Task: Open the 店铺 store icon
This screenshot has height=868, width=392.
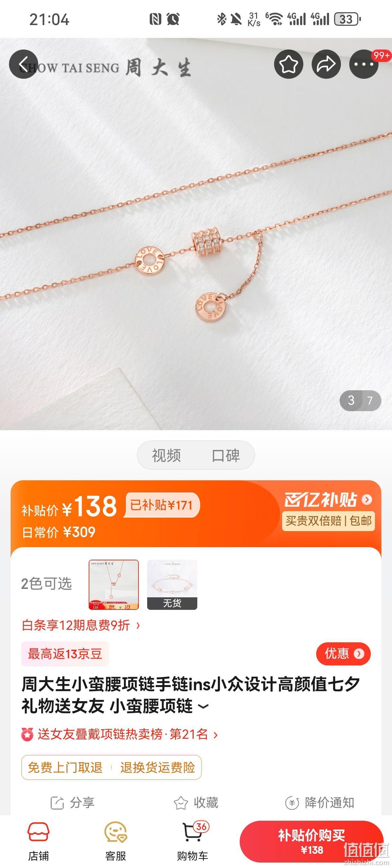Action: tap(38, 841)
